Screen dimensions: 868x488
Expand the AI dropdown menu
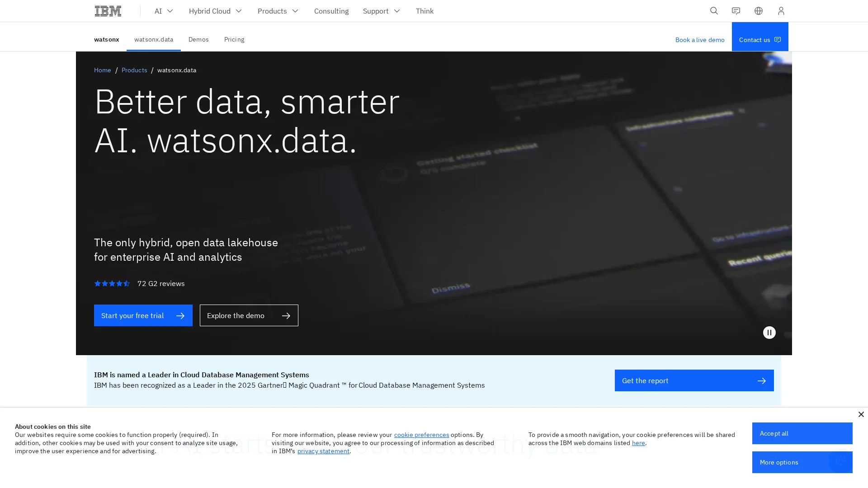coord(164,11)
